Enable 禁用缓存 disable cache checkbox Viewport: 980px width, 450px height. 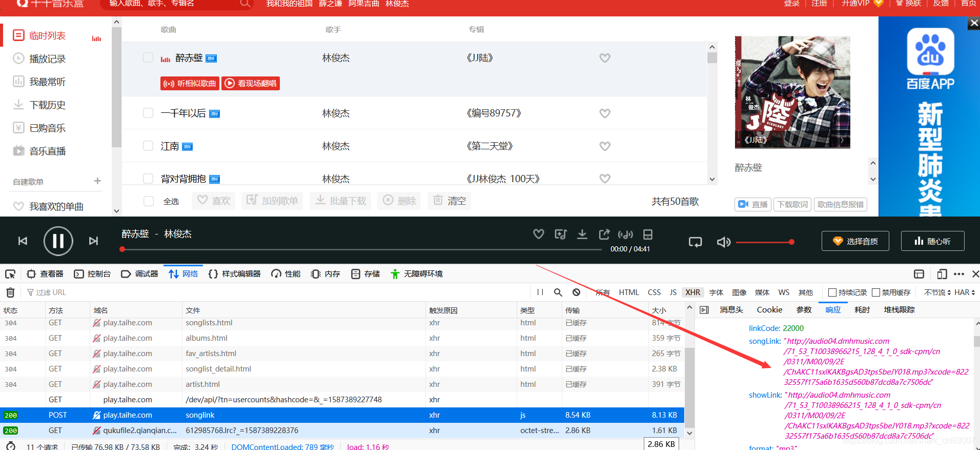(x=876, y=292)
